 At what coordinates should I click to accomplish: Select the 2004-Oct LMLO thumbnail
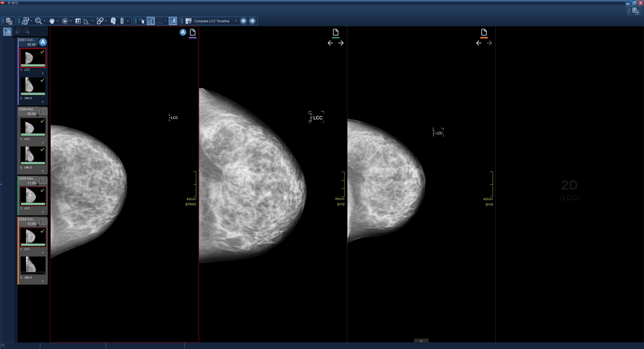pos(33,265)
